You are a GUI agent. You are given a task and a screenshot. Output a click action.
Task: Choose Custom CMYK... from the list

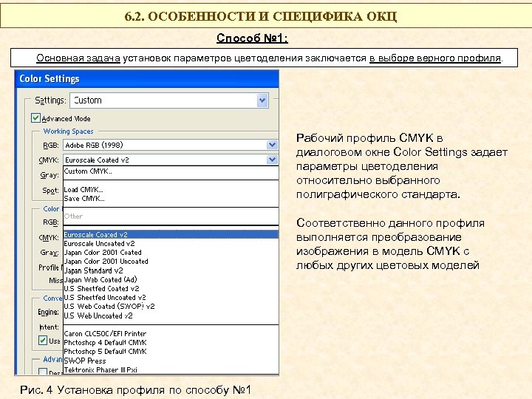pos(171,171)
